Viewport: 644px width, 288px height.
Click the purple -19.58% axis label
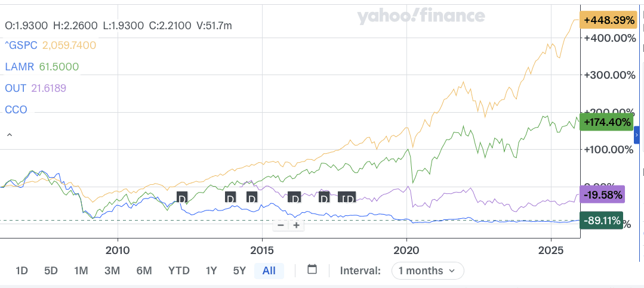[603, 195]
